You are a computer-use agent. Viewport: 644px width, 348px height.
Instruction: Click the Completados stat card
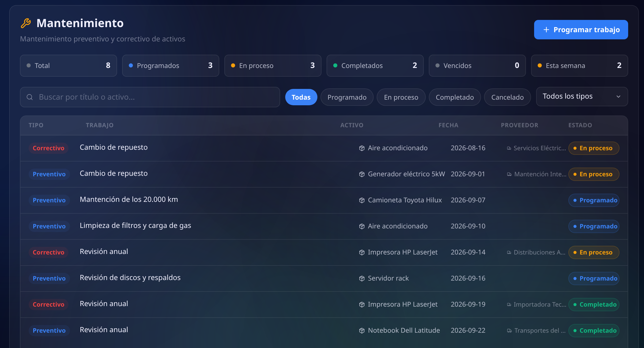click(x=375, y=66)
